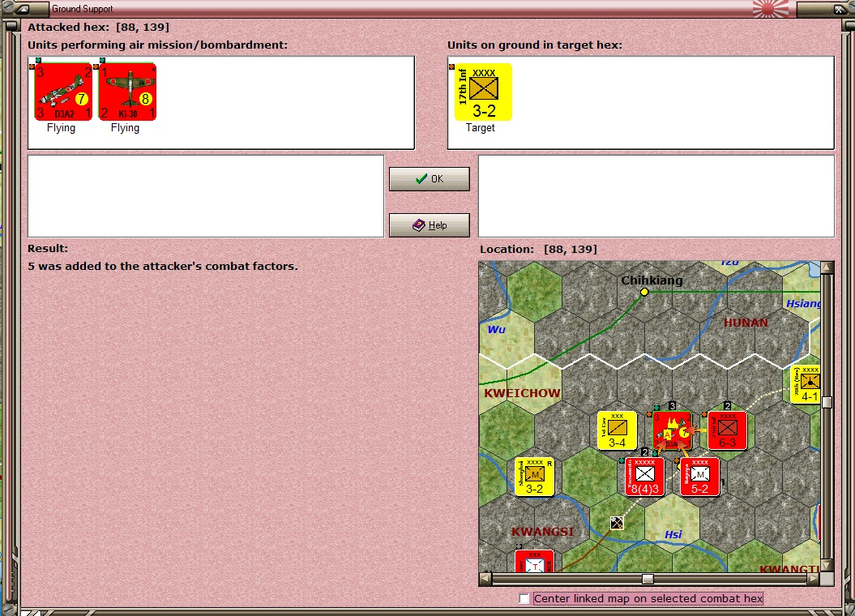Select the D3A2 air unit counter
This screenshot has width=855, height=616.
63,92
